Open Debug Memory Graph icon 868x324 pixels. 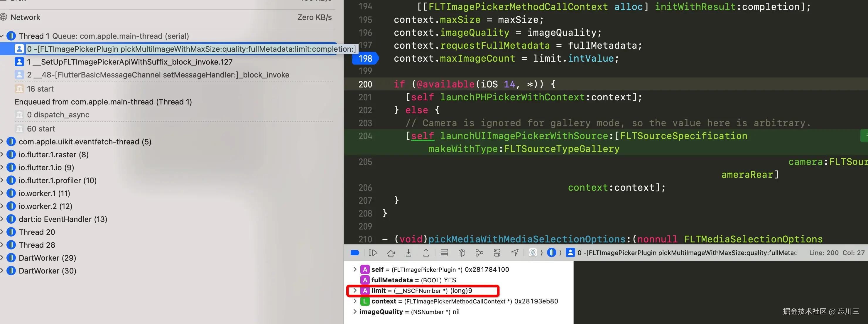pos(479,252)
